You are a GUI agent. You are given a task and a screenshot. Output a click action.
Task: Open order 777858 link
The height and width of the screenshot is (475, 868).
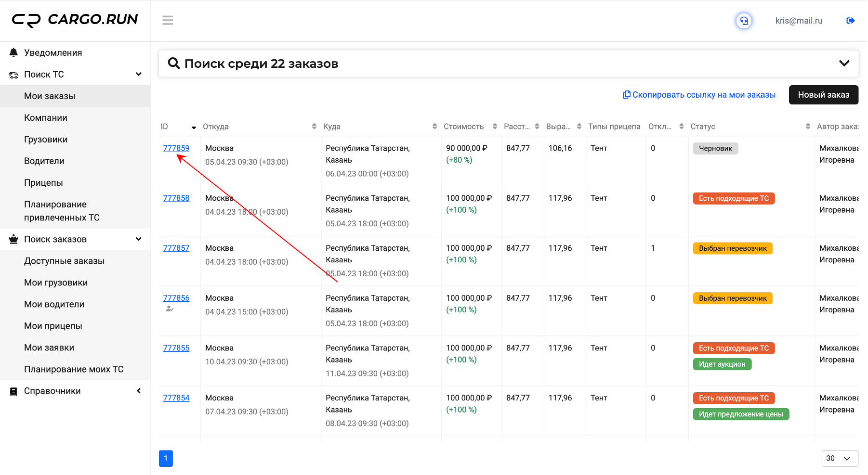[176, 198]
